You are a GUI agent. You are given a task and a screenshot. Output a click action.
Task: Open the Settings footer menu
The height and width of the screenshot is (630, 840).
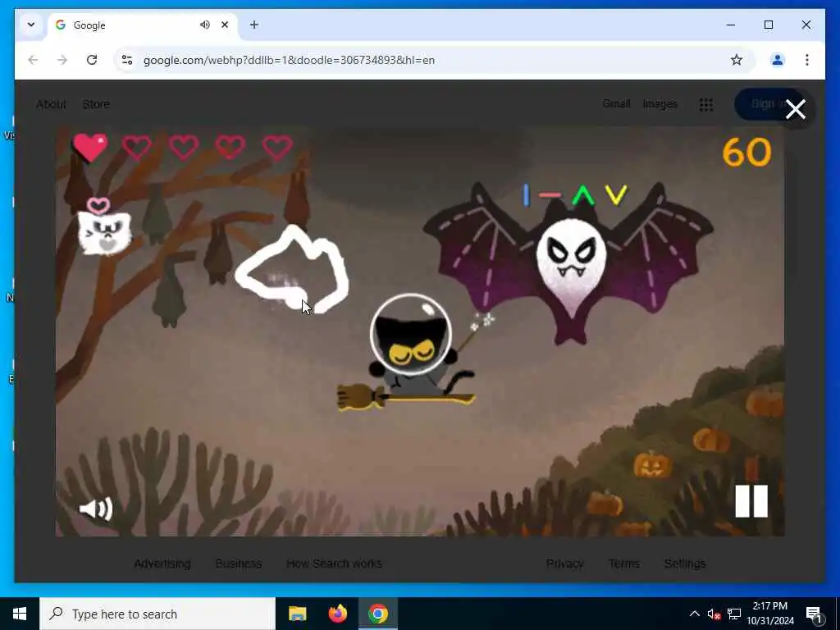(x=685, y=564)
